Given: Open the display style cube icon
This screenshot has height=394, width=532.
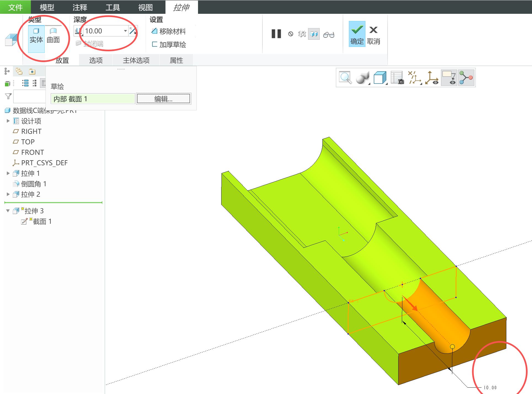Looking at the screenshot, I should [x=380, y=78].
